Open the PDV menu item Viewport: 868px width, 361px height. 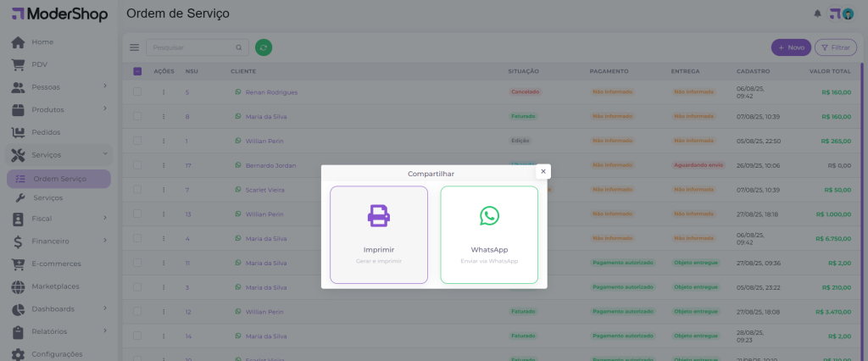click(40, 64)
